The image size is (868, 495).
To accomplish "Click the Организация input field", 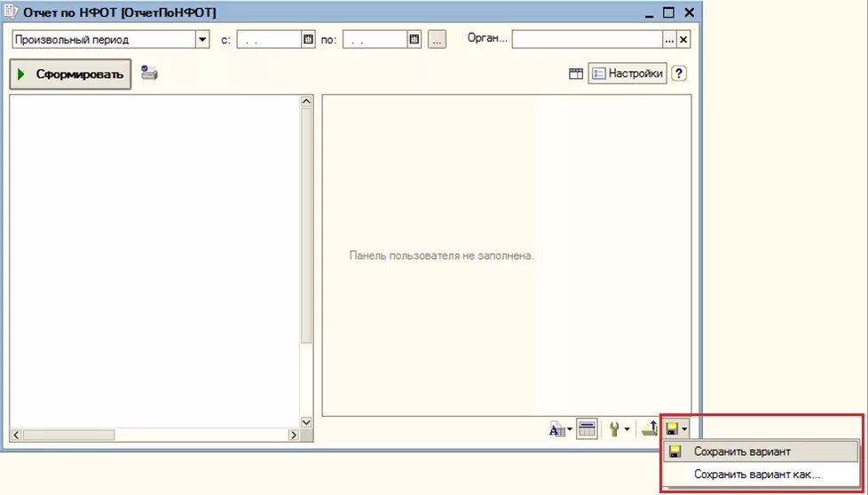I will pos(588,40).
